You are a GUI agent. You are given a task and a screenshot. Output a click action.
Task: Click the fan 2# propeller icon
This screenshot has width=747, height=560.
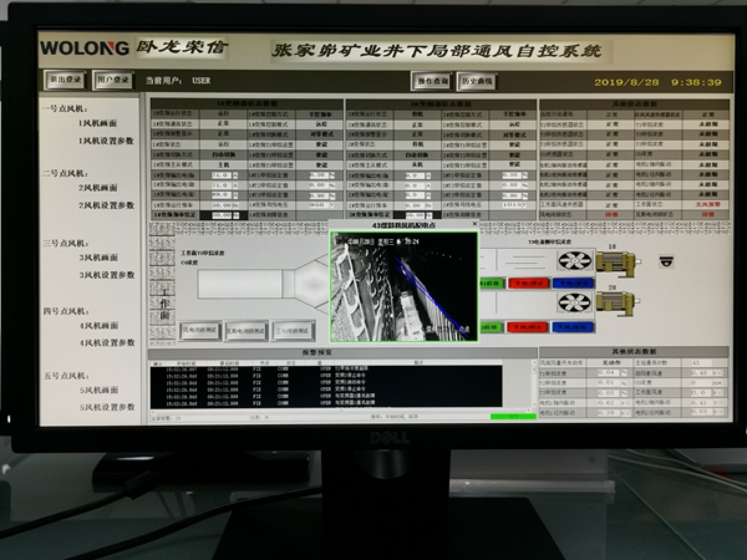(x=574, y=302)
